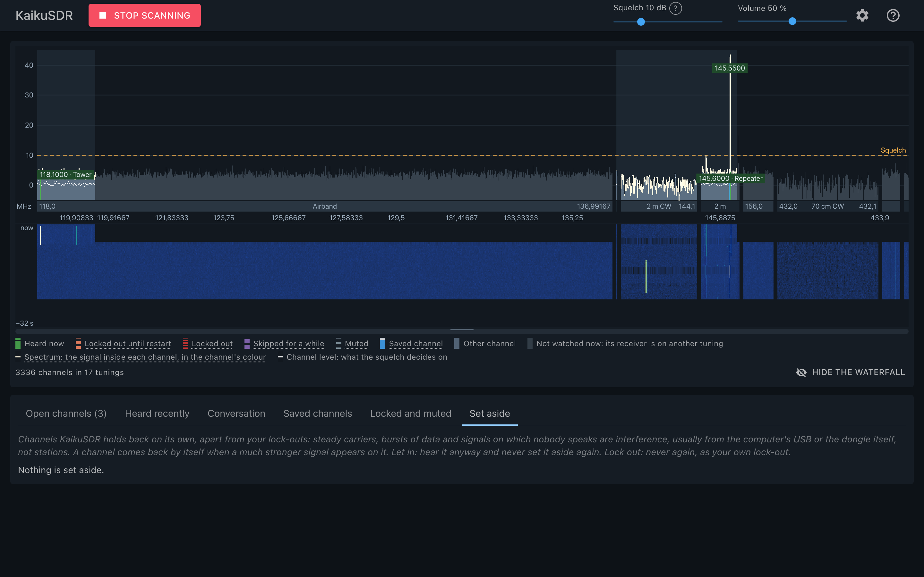
Task: Click the Heard now legend swatch
Action: click(18, 343)
